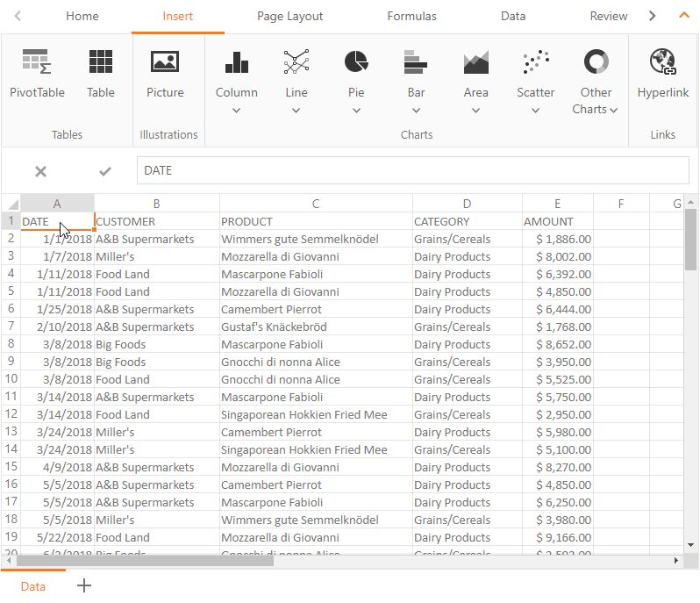The image size is (700, 603).
Task: Open the Data ribbon tab
Action: [x=513, y=16]
